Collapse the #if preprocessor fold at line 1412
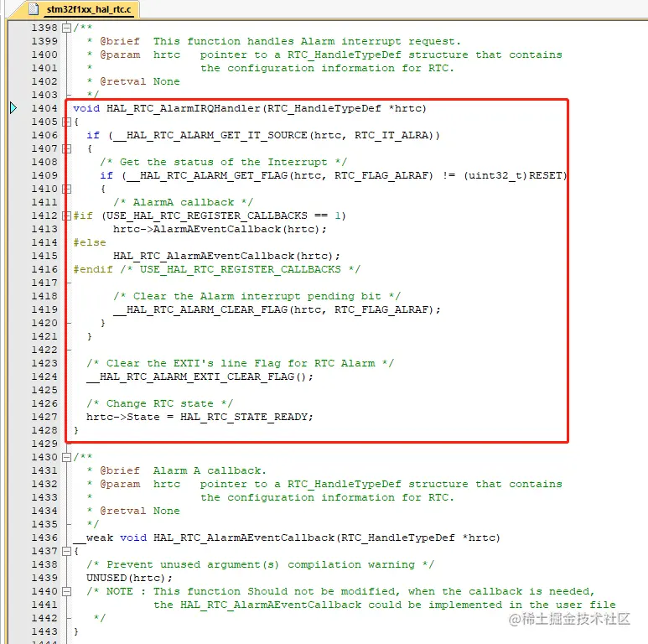The image size is (648, 644). click(x=66, y=216)
